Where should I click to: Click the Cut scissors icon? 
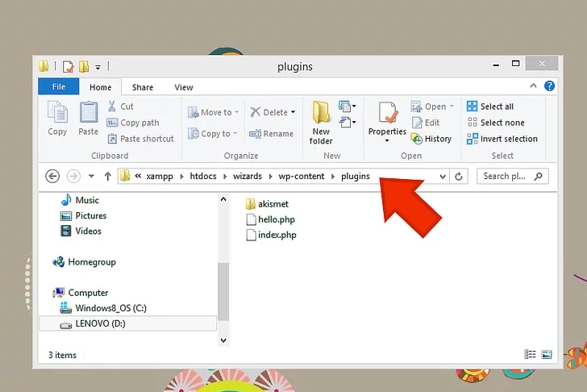click(x=114, y=106)
